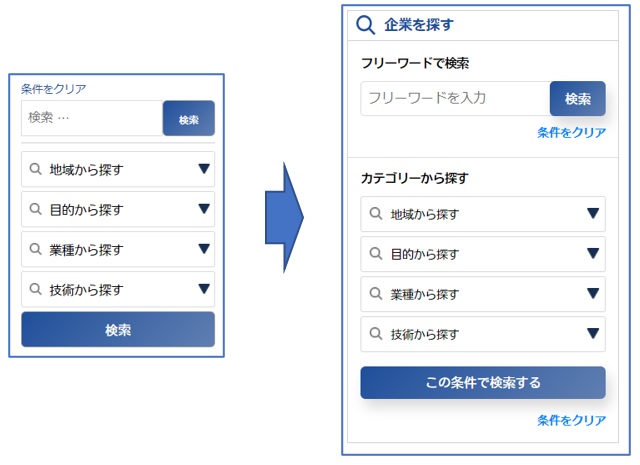
Task: Click small 検索 button beside 検索… field
Action: pyautogui.click(x=189, y=118)
